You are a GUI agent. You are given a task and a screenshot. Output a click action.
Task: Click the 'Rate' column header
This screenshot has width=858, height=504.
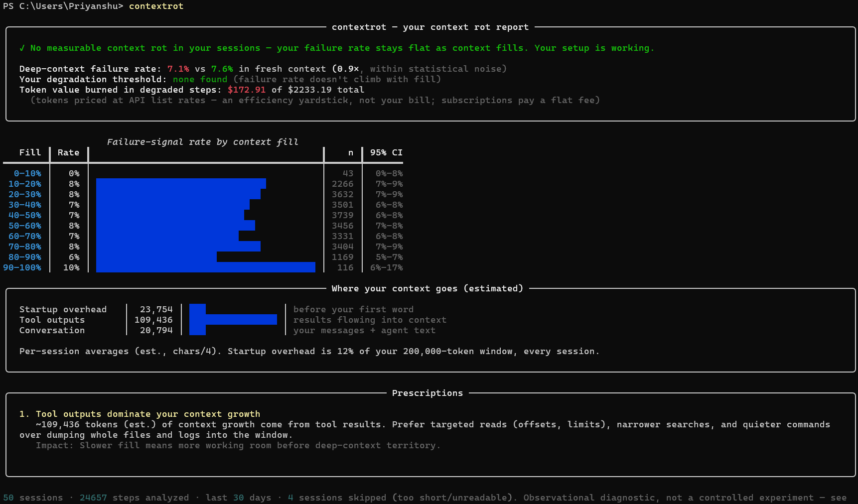tap(69, 152)
